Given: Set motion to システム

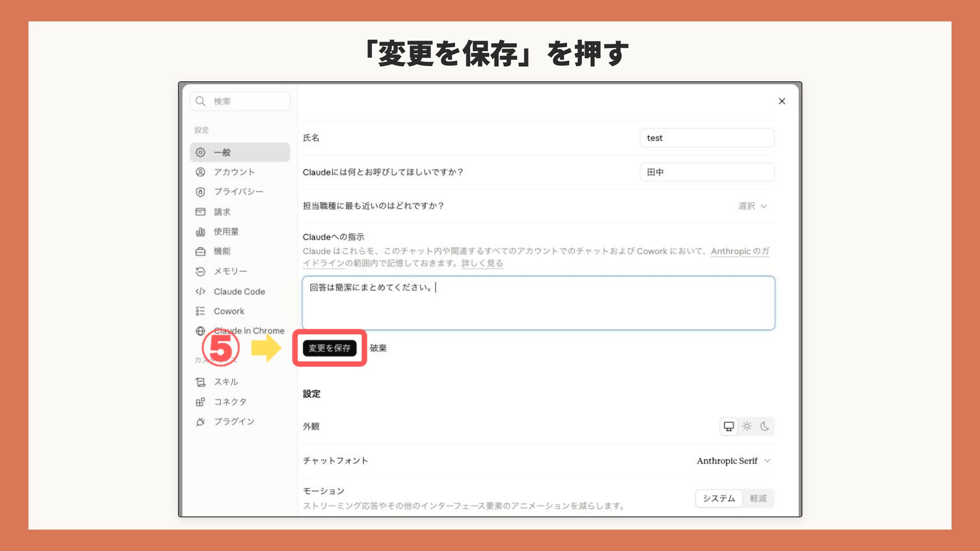Looking at the screenshot, I should click(x=719, y=499).
